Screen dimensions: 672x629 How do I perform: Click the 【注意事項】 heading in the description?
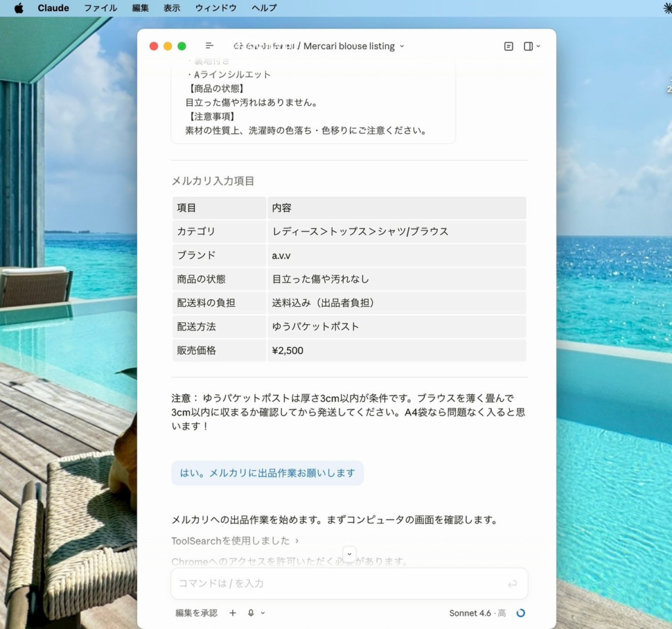(x=211, y=117)
